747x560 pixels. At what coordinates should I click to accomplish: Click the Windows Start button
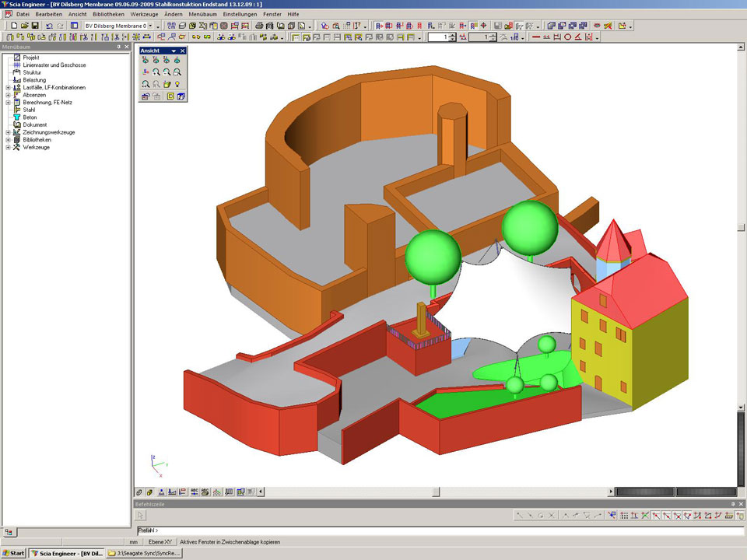[x=14, y=553]
